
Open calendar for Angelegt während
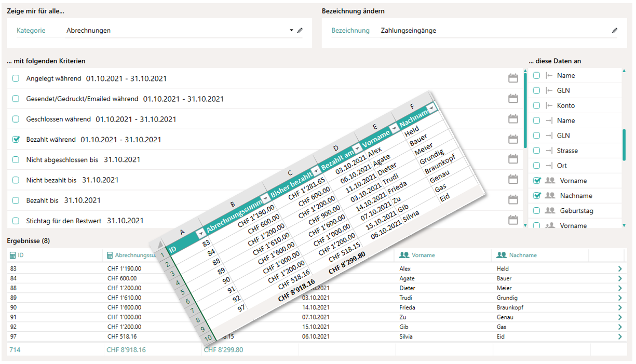[x=513, y=78]
